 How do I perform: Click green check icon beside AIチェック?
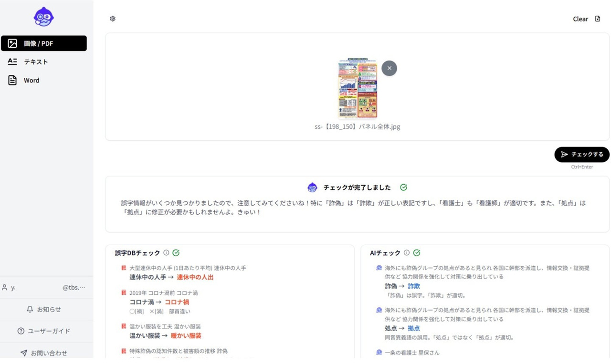pos(417,253)
